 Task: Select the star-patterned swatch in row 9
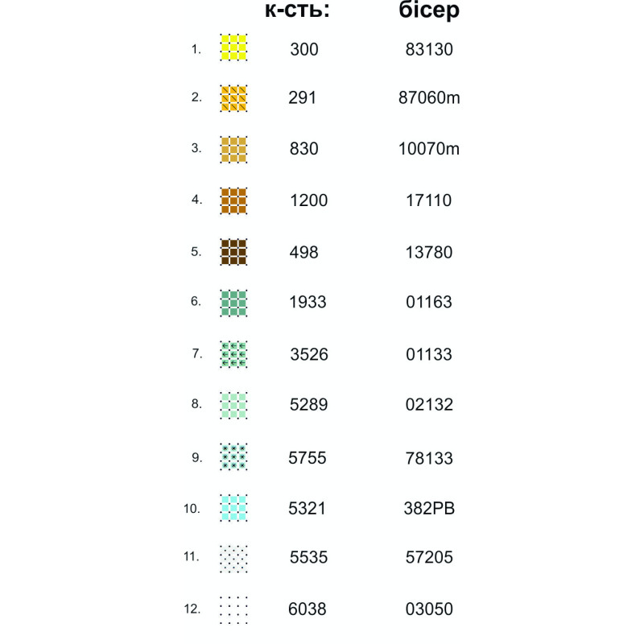[233, 457]
